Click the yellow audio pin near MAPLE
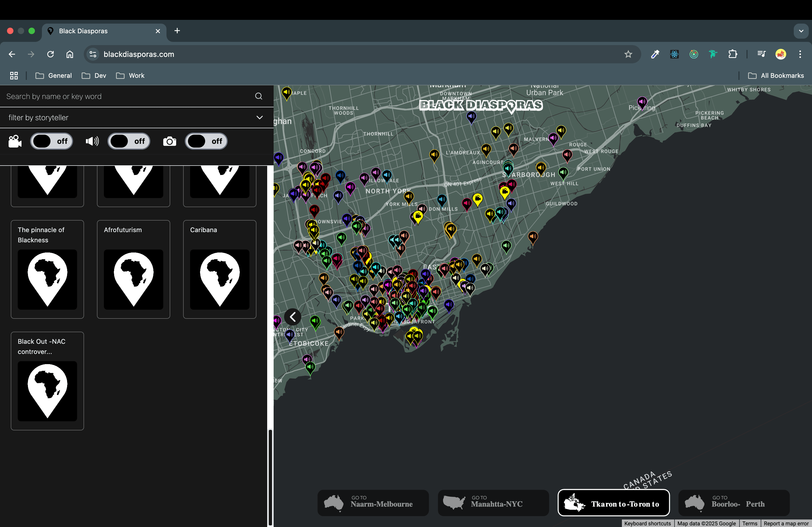 (x=287, y=93)
